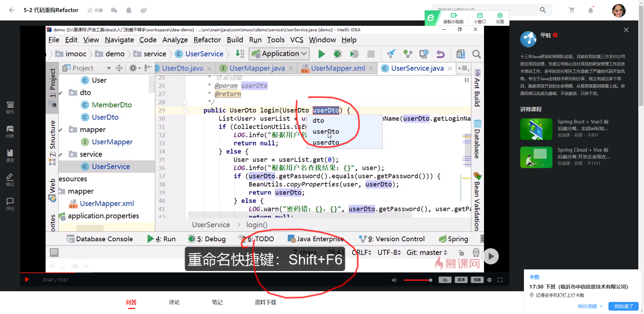Click the Run with Coverage icon

(x=354, y=54)
